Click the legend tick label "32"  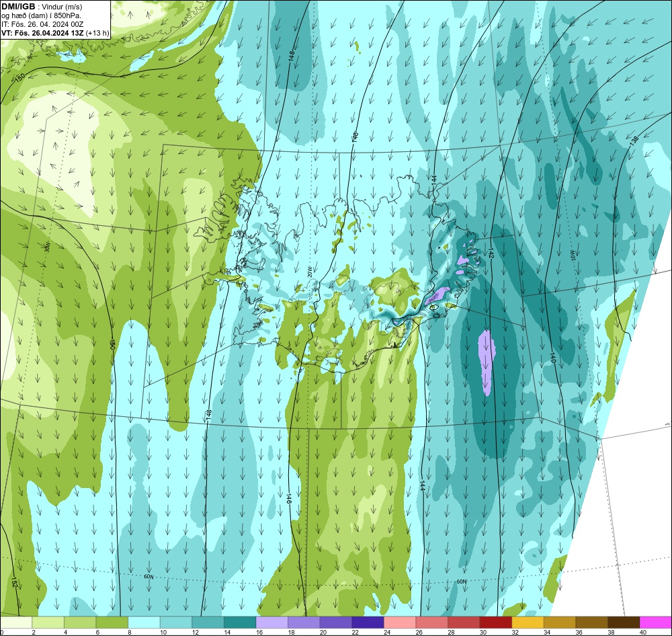coord(515,632)
